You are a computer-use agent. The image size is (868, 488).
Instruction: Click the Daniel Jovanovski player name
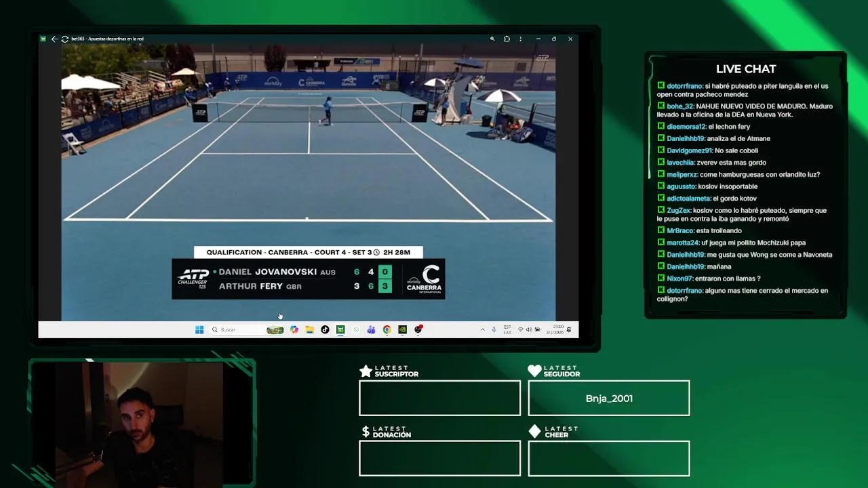268,272
